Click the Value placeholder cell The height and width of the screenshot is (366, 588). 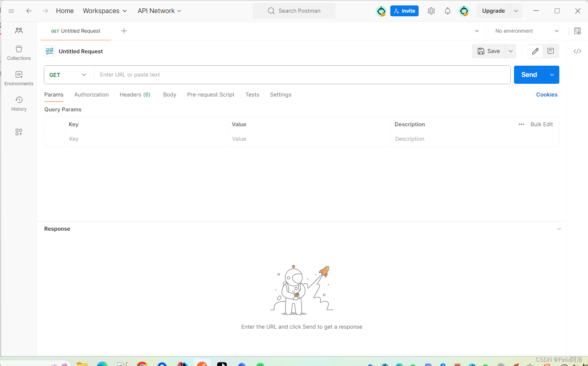coord(309,139)
